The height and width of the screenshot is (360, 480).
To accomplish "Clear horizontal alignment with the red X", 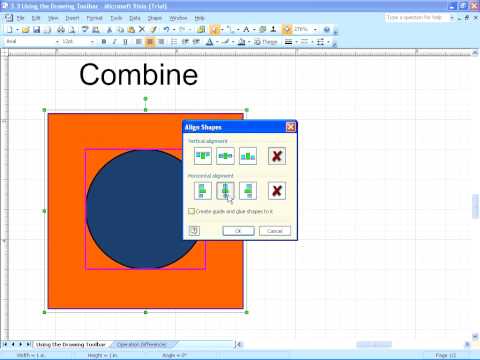I will [x=277, y=191].
